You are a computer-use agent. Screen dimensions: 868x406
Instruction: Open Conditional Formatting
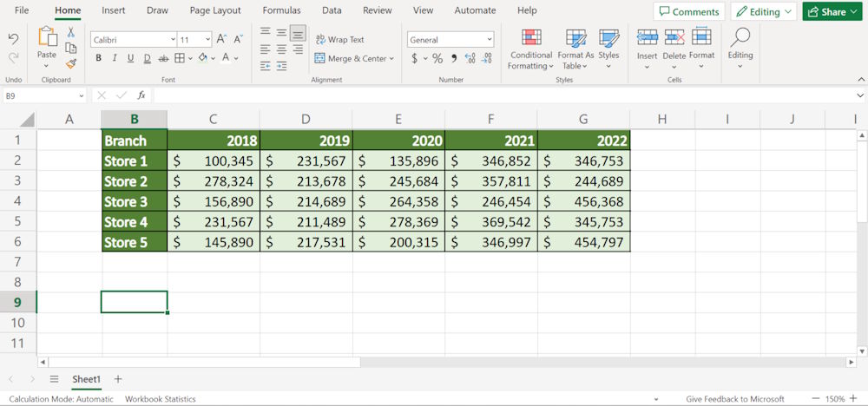(x=530, y=49)
